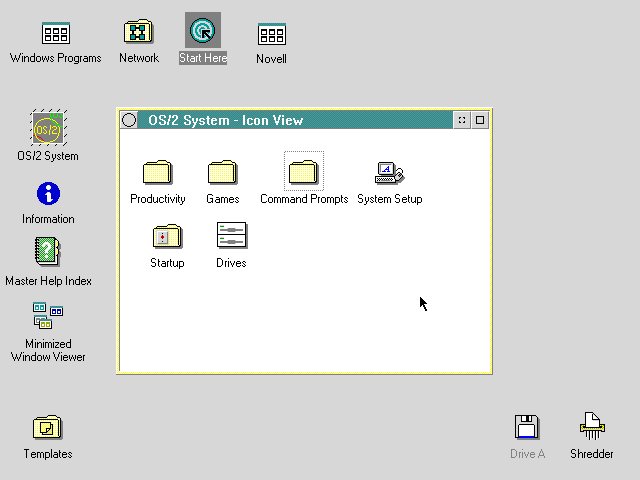Click the OS/2 System - Icon View title bar
The image size is (640, 480).
point(295,120)
